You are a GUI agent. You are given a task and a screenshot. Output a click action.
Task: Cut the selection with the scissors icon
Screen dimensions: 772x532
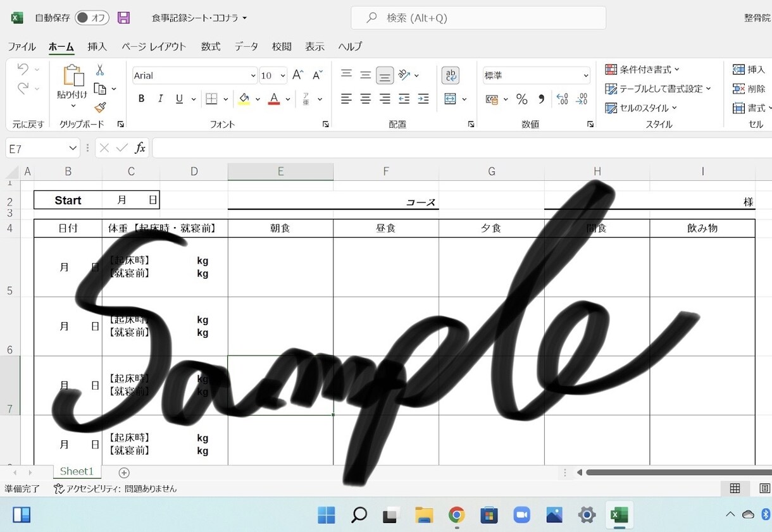[x=100, y=70]
